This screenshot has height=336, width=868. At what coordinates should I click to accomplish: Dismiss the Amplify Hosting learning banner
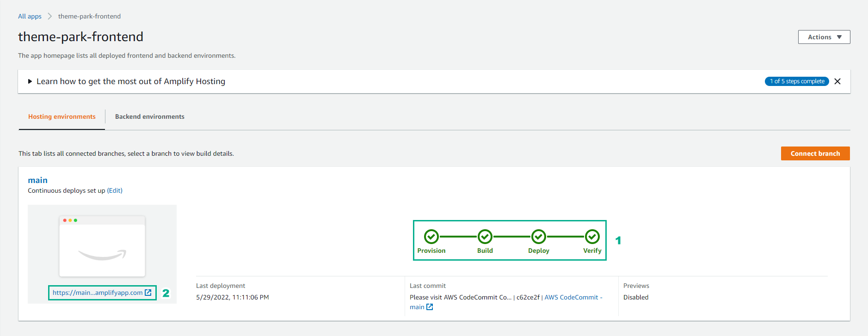pos(837,81)
